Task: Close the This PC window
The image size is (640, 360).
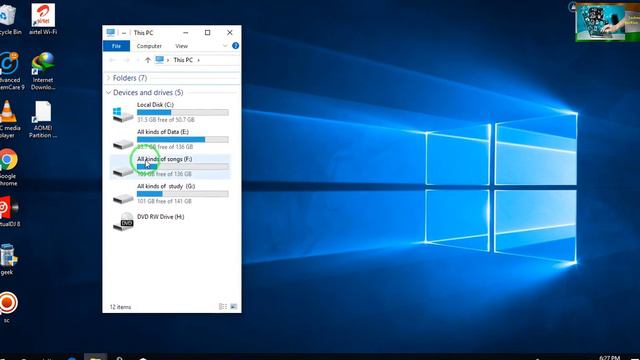Action: (230, 33)
